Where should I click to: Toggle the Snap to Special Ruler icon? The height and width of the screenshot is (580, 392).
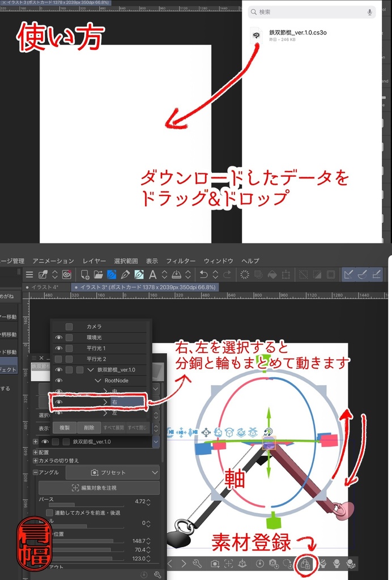[362, 275]
